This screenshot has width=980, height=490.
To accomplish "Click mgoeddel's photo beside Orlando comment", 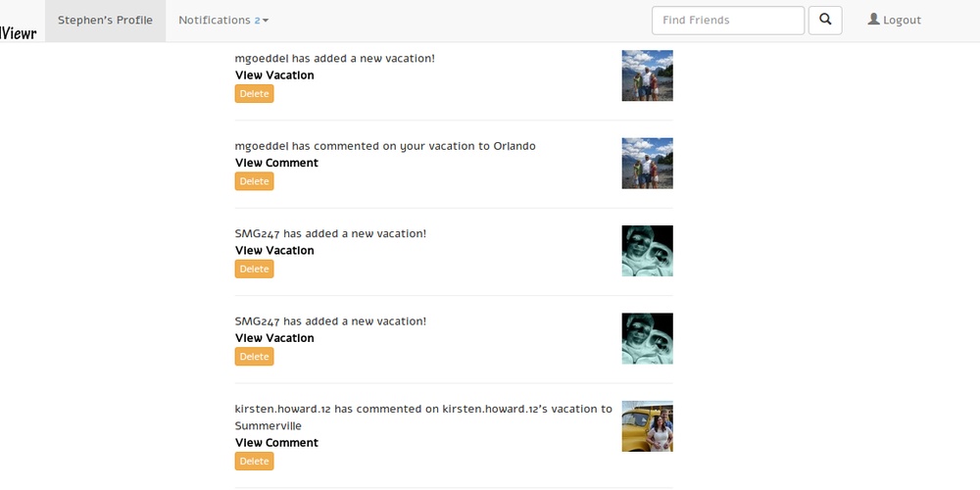I will tap(647, 163).
